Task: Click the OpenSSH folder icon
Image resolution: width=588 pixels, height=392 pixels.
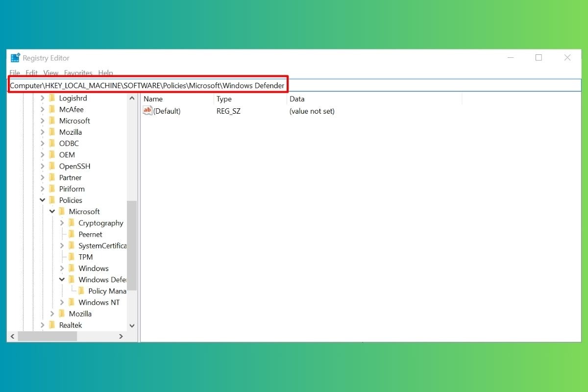Action: [52, 166]
